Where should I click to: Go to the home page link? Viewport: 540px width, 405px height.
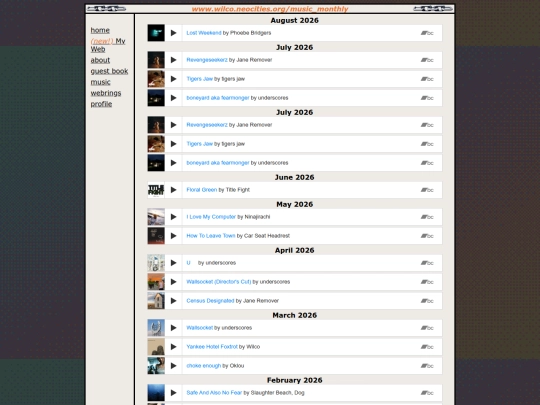click(x=100, y=30)
